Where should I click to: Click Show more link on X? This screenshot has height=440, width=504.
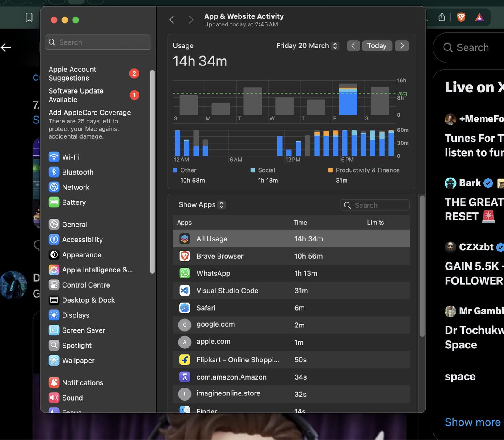(x=472, y=422)
